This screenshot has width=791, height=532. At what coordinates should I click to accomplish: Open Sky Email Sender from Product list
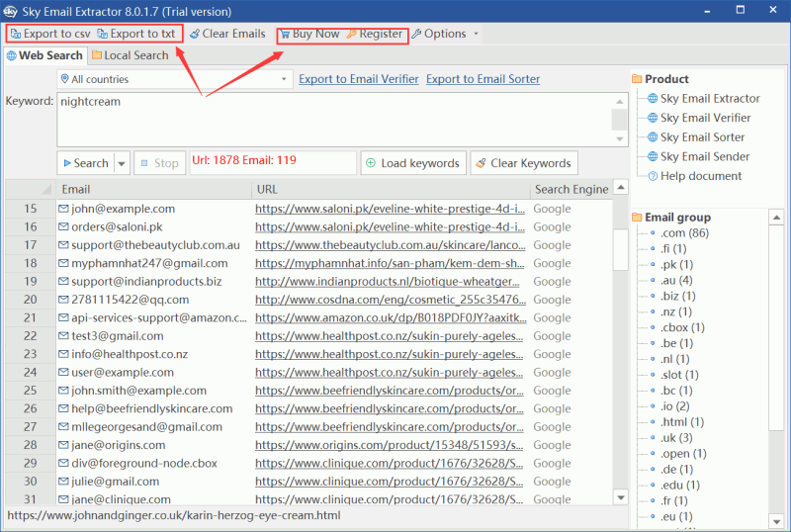704,156
